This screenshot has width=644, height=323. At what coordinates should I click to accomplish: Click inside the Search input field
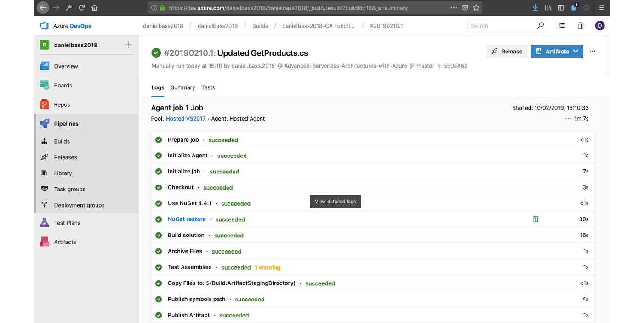[502, 26]
